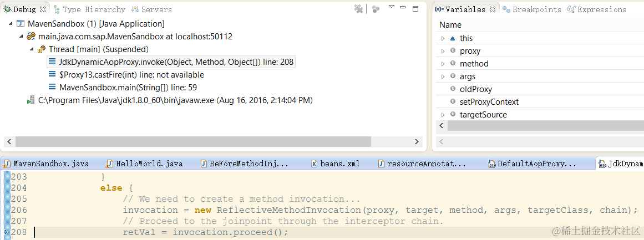644x240 pixels.
Task: Expand the 'proxy' variable
Action: pos(443,51)
